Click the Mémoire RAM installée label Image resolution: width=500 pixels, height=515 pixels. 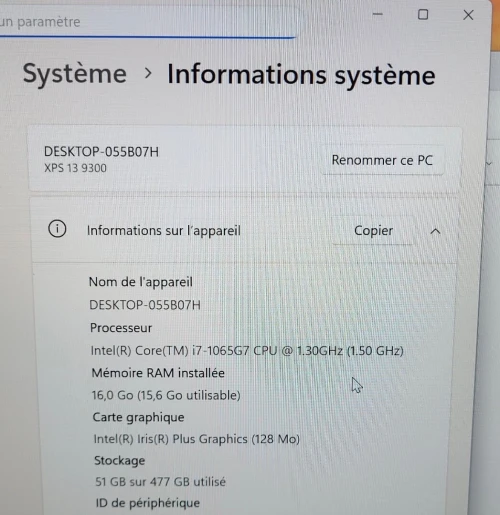point(158,373)
